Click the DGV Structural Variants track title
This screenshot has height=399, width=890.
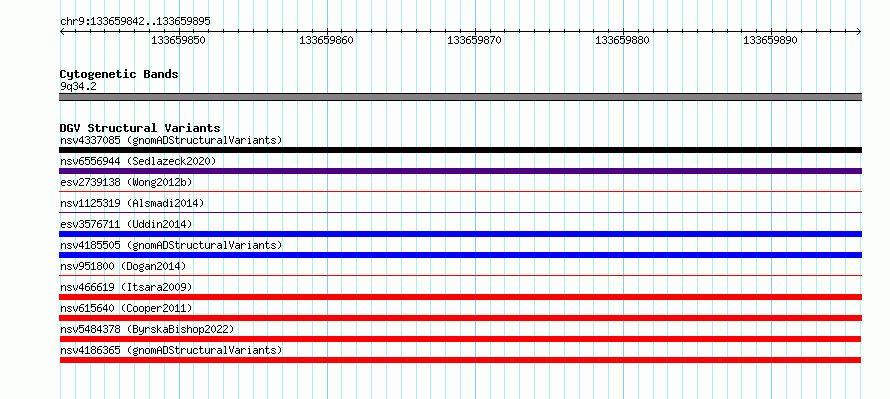tap(140, 128)
